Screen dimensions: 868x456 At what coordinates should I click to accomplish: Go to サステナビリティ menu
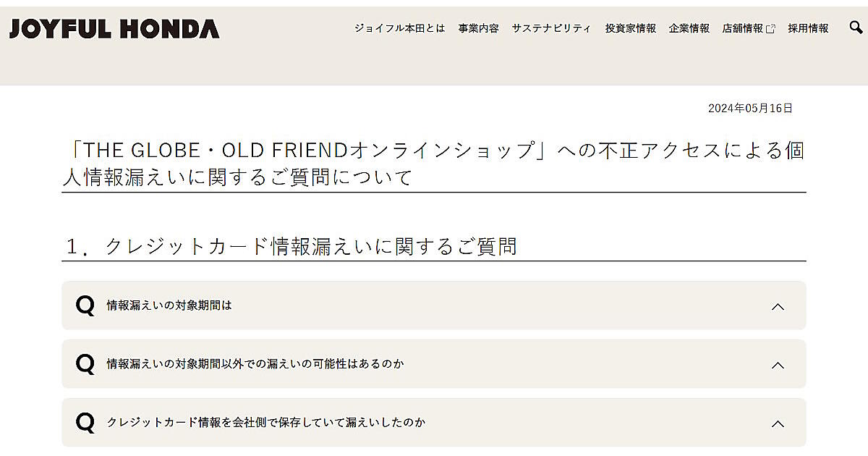coord(551,29)
